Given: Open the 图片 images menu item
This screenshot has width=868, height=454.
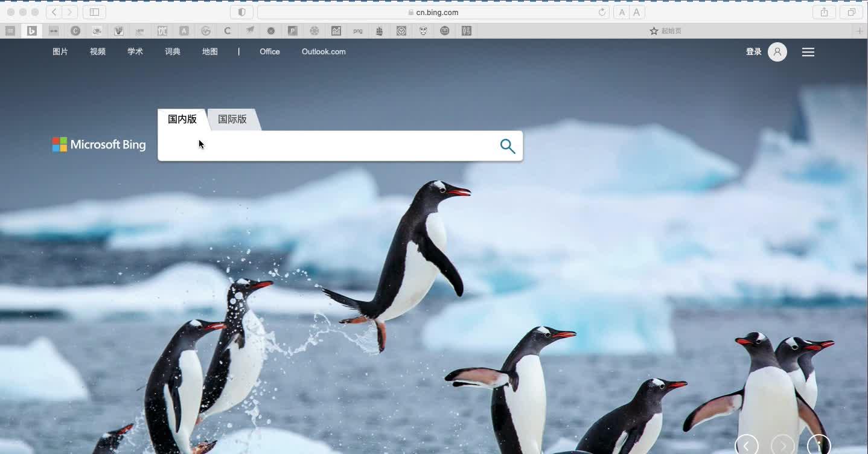Looking at the screenshot, I should click(x=60, y=52).
